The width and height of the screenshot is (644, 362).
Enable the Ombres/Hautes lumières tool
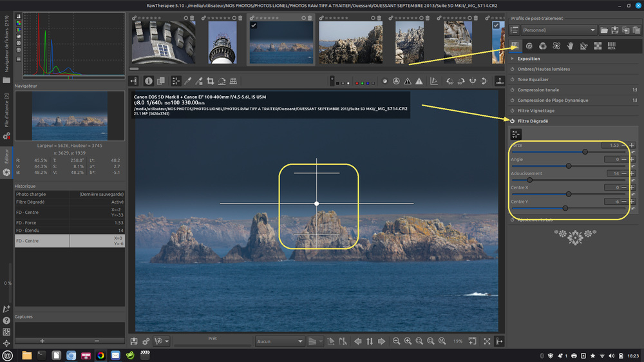pos(512,69)
